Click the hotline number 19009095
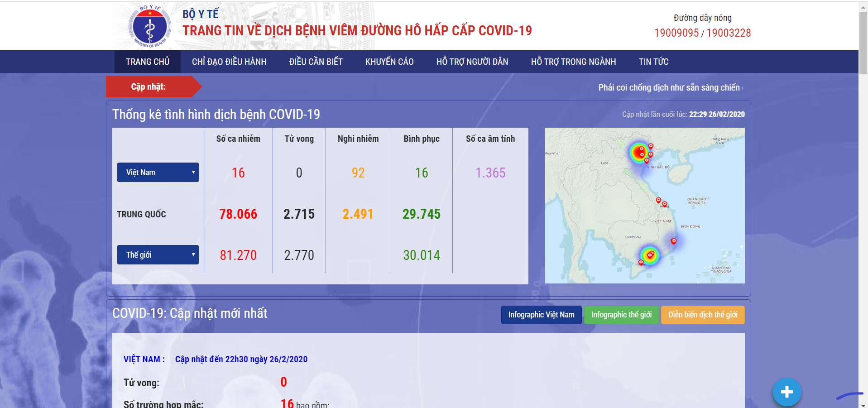Image resolution: width=868 pixels, height=408 pixels. [676, 33]
